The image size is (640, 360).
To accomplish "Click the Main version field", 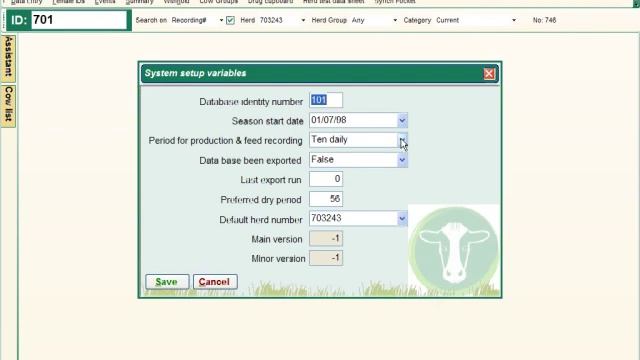I will click(x=326, y=239).
